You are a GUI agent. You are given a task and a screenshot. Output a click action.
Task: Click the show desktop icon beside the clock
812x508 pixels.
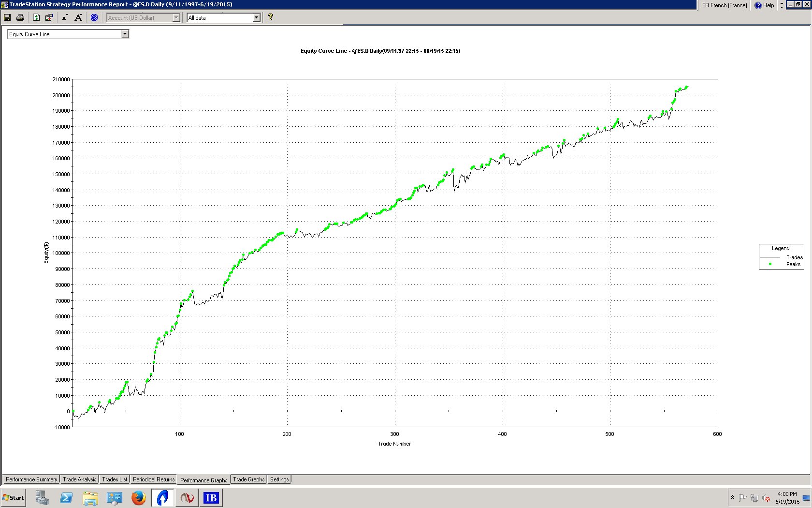806,497
